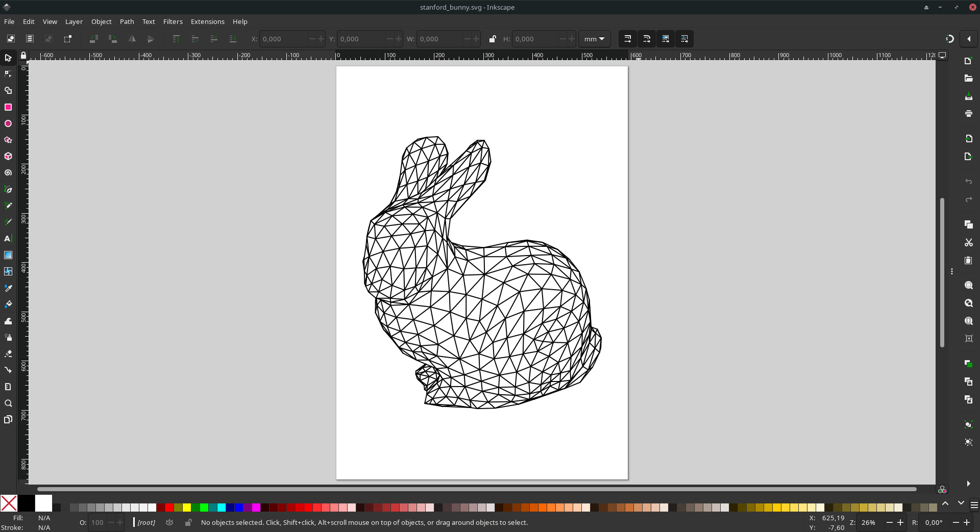The image size is (980, 532).
Task: Pick the no-paint X swatch
Action: tap(9, 503)
